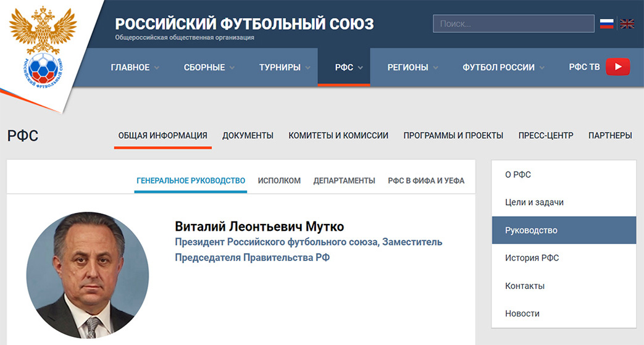Expand the РФС menu chevron

click(x=360, y=68)
